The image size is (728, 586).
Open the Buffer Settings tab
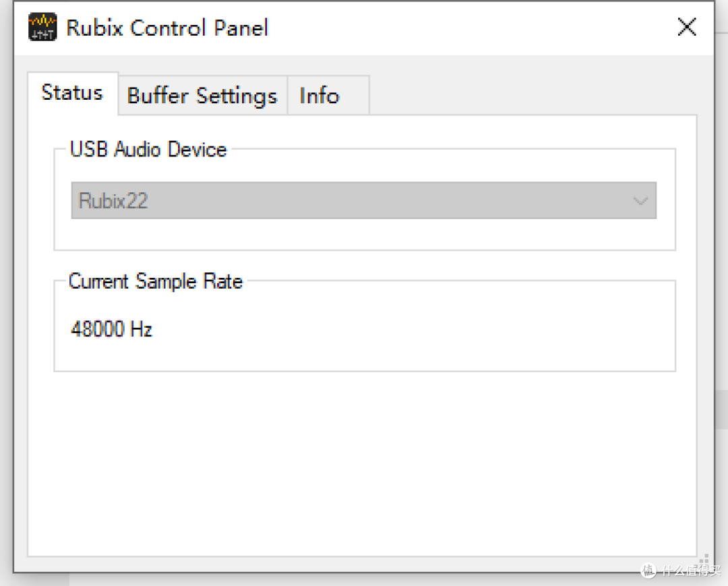click(x=202, y=96)
